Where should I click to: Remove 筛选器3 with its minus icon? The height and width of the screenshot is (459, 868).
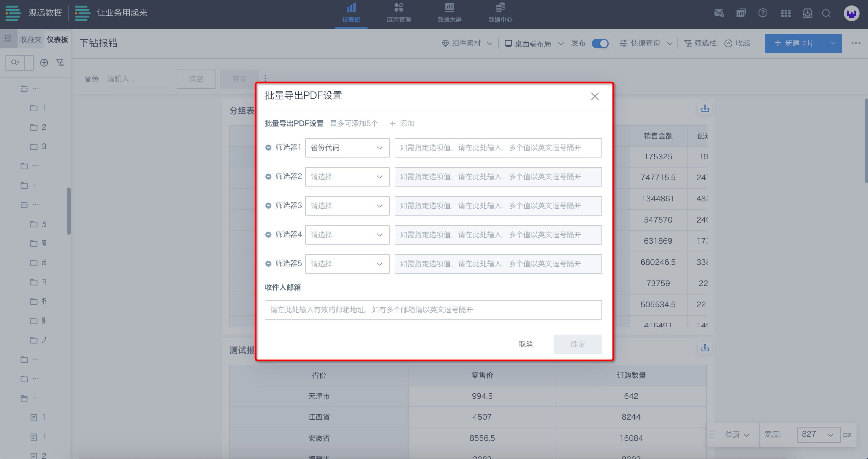(x=268, y=206)
